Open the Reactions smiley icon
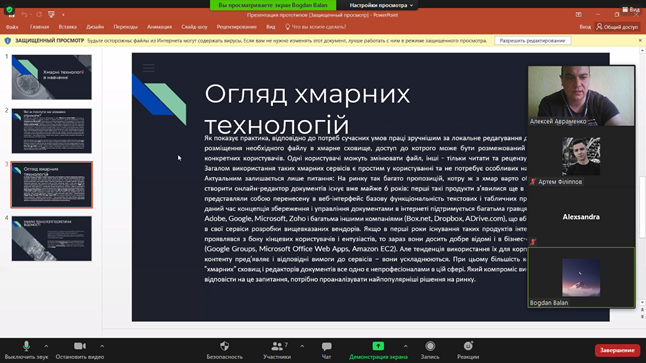The height and width of the screenshot is (363, 646). (468, 346)
